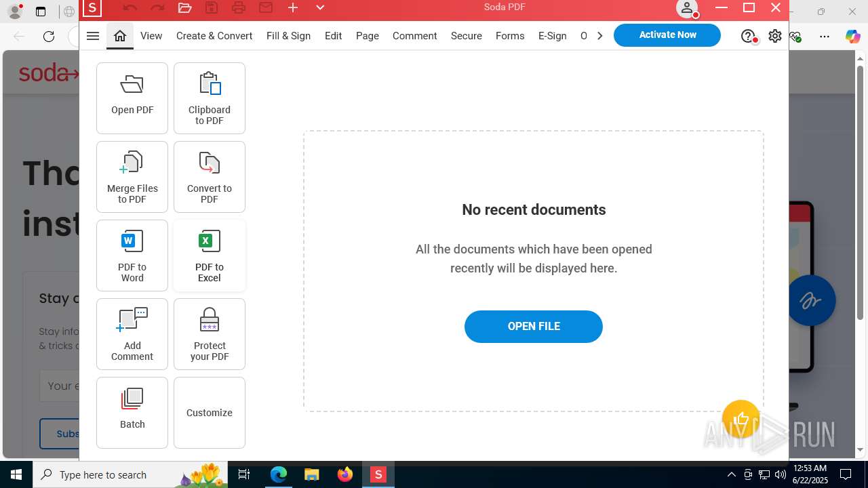Viewport: 868px width, 488px height.
Task: Click the OPEN FILE button
Action: click(534, 327)
